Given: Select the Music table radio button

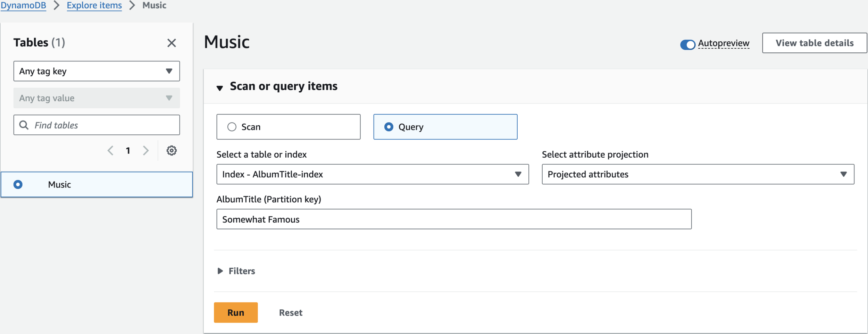Looking at the screenshot, I should coord(18,184).
